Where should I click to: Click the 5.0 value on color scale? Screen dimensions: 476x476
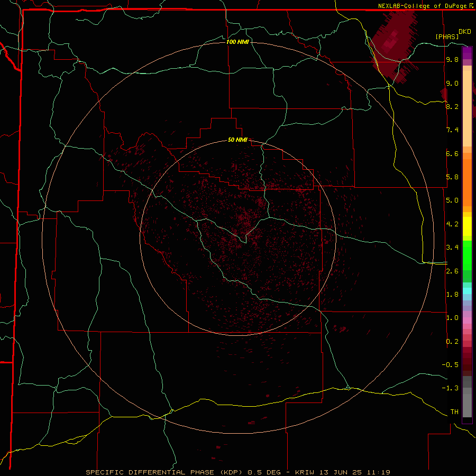coord(452,200)
